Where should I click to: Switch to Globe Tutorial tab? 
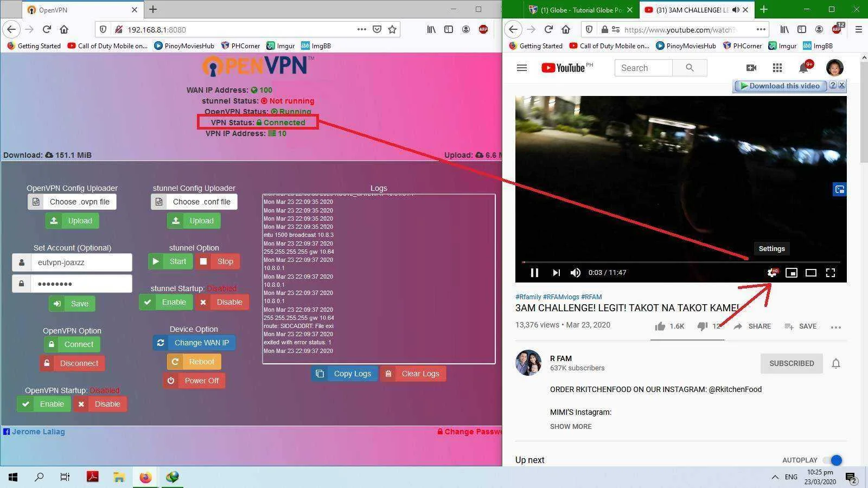coord(582,10)
